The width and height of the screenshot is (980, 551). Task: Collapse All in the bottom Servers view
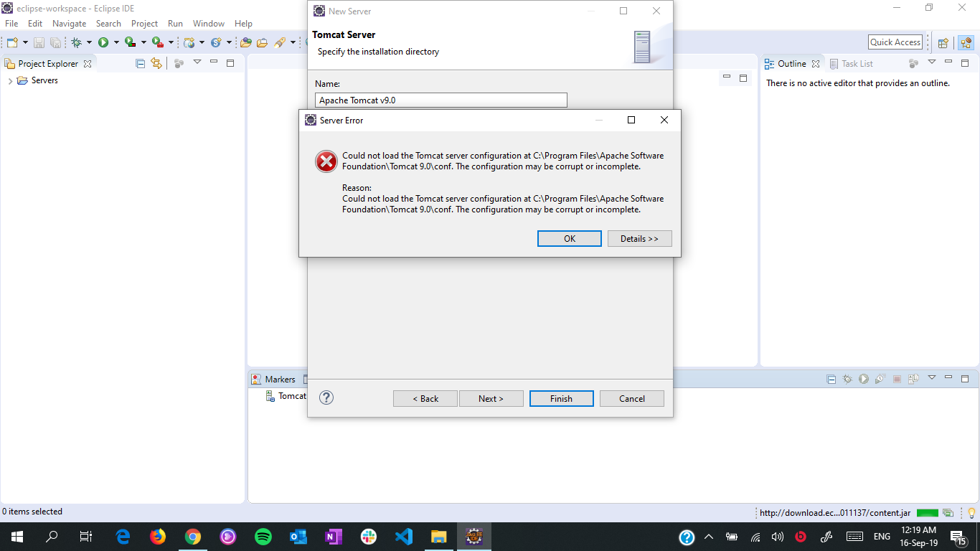point(831,379)
